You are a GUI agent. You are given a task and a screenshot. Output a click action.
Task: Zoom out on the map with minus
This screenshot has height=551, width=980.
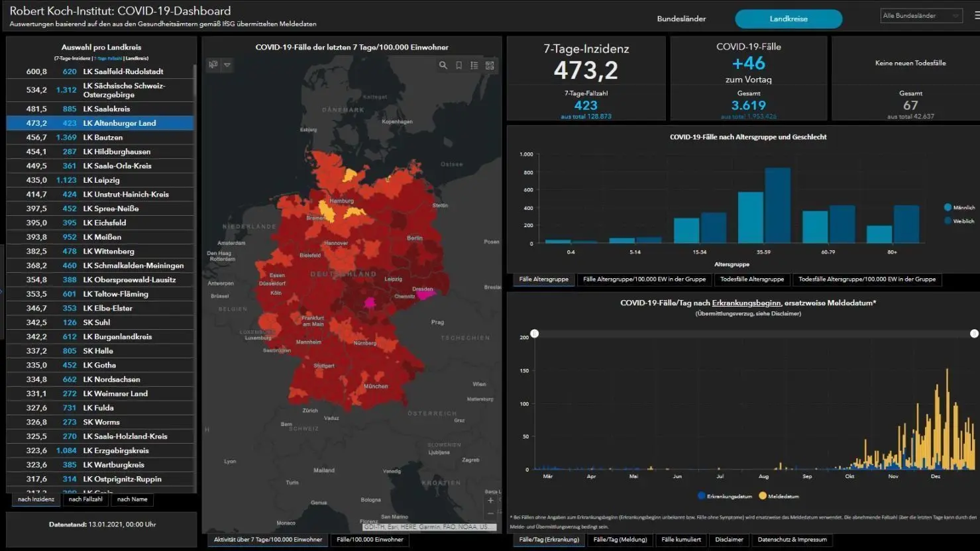[x=490, y=513]
